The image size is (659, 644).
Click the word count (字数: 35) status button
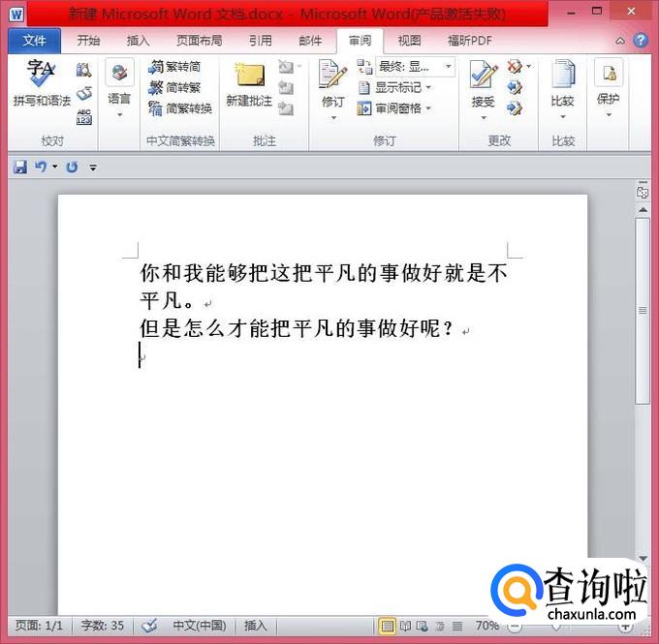pos(102,626)
